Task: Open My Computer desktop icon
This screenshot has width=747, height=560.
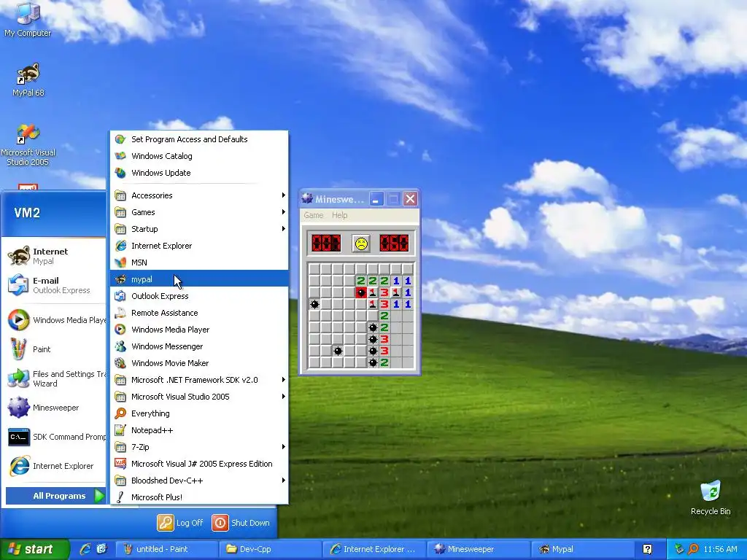Action: [28, 20]
